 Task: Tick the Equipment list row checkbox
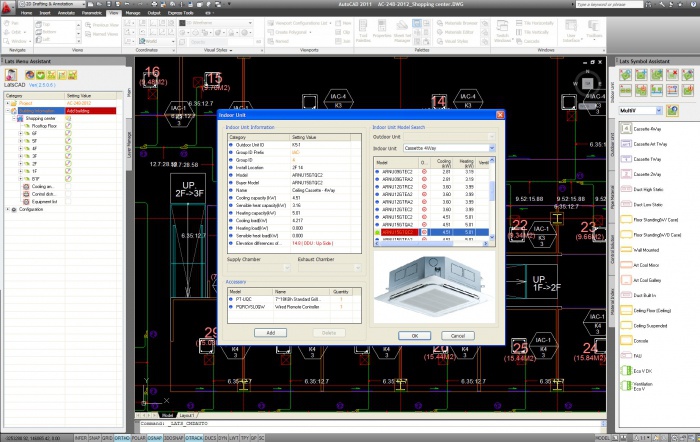[x=68, y=201]
